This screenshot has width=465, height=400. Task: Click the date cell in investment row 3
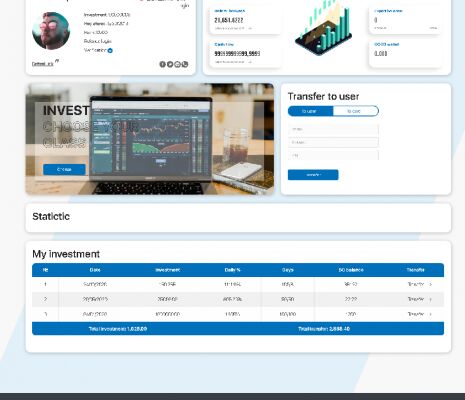pyautogui.click(x=95, y=314)
